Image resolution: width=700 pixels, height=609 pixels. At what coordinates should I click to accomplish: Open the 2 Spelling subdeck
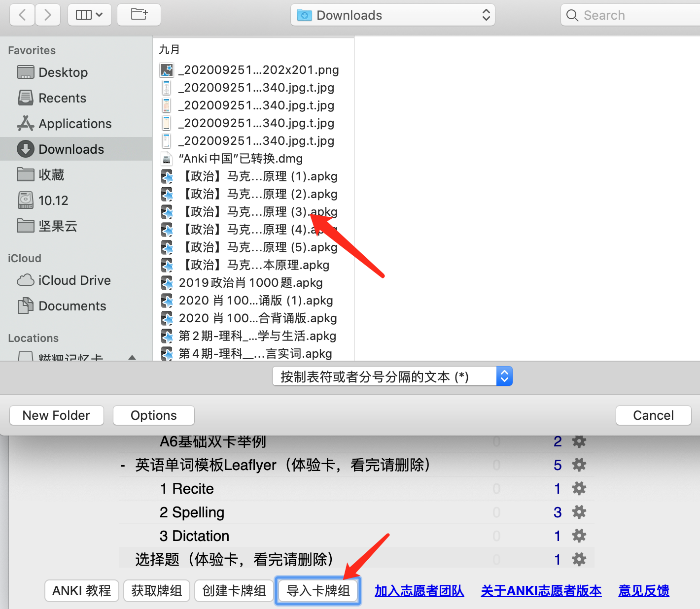click(x=192, y=512)
